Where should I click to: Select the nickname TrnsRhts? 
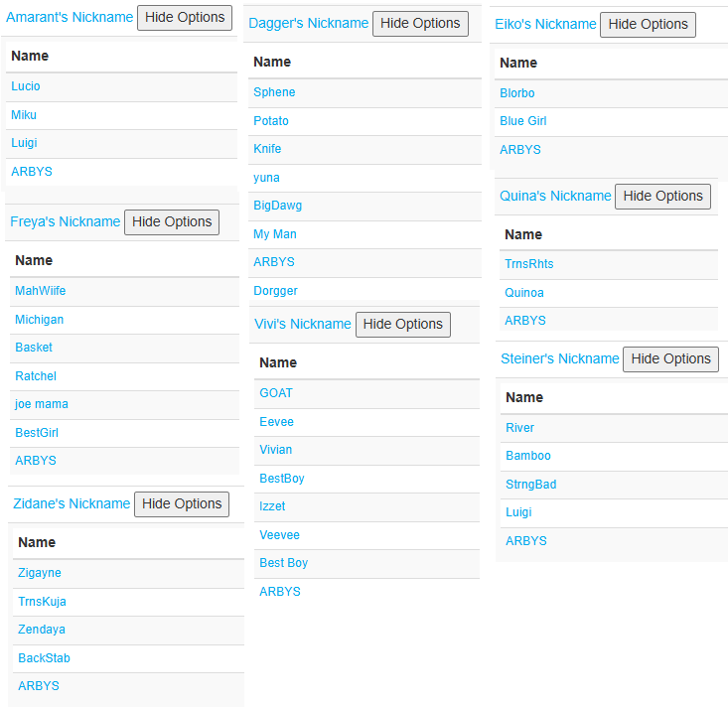pyautogui.click(x=529, y=264)
